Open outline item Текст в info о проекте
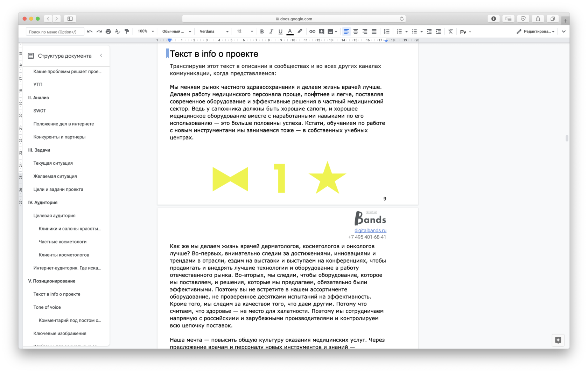This screenshot has height=373, width=588. (57, 294)
